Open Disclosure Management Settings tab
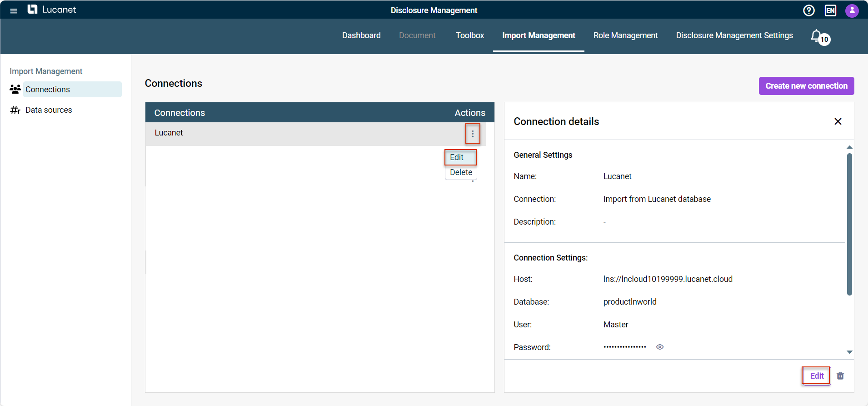The width and height of the screenshot is (868, 406). tap(734, 35)
